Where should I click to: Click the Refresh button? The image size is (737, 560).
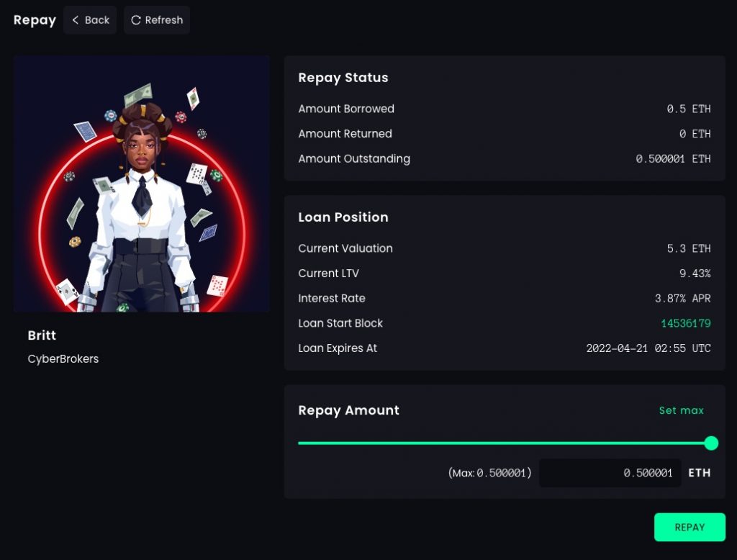pyautogui.click(x=157, y=20)
